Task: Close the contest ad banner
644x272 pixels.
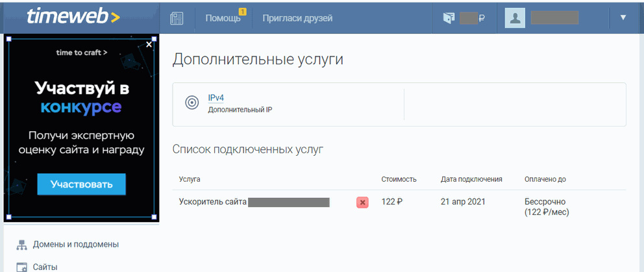Action: point(149,45)
